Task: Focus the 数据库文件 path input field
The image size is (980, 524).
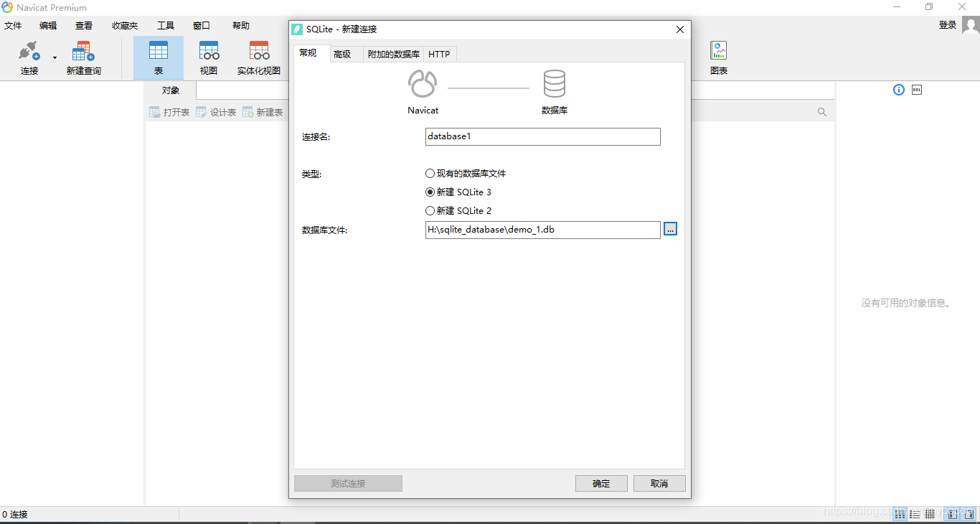Action: pyautogui.click(x=542, y=230)
